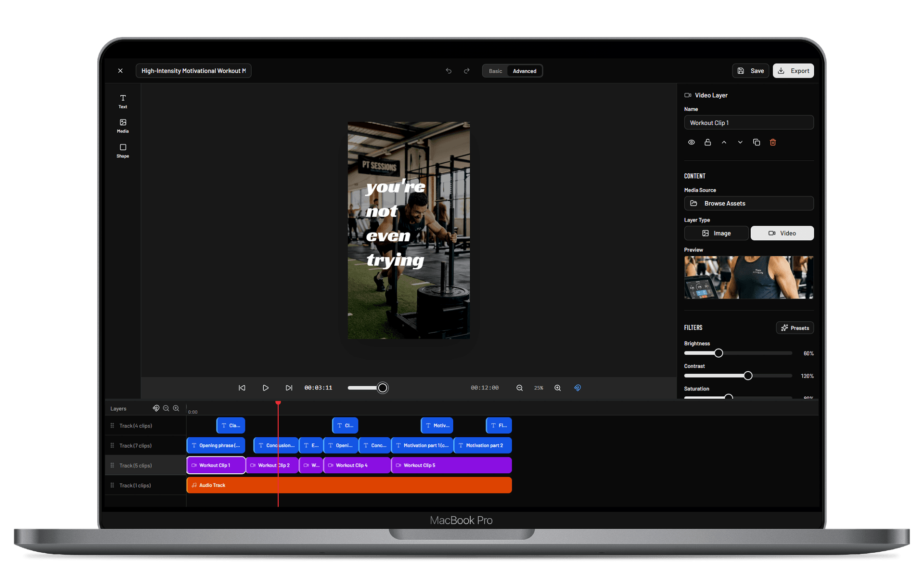
Task: Move the layer down with the down chevron
Action: pyautogui.click(x=740, y=142)
